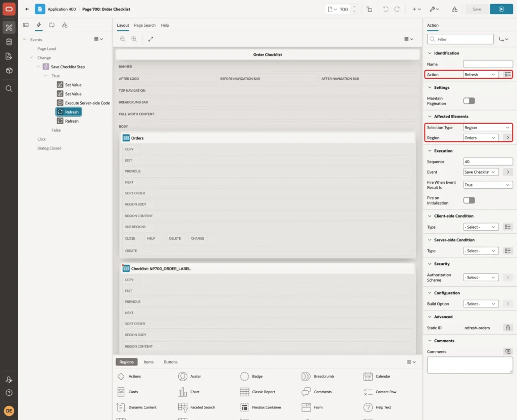Image resolution: width=517 pixels, height=420 pixels.
Task: Switch to the Items gallery tab
Action: click(149, 362)
